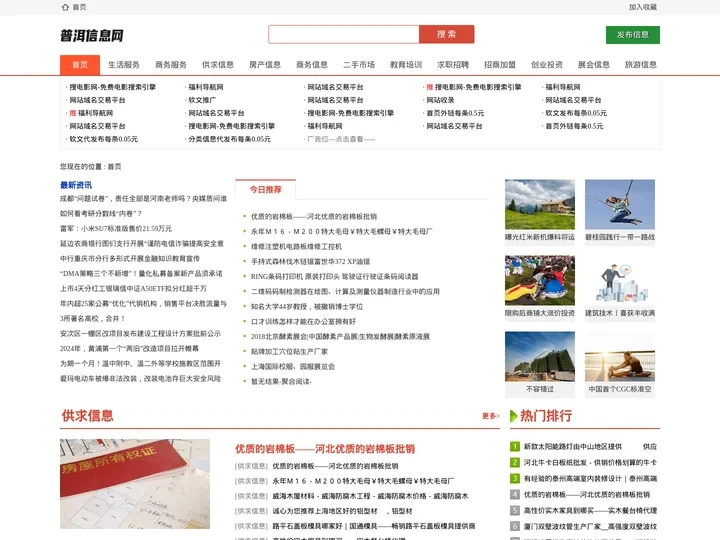
Task: Click the home icon in the top bar
Action: (x=65, y=7)
